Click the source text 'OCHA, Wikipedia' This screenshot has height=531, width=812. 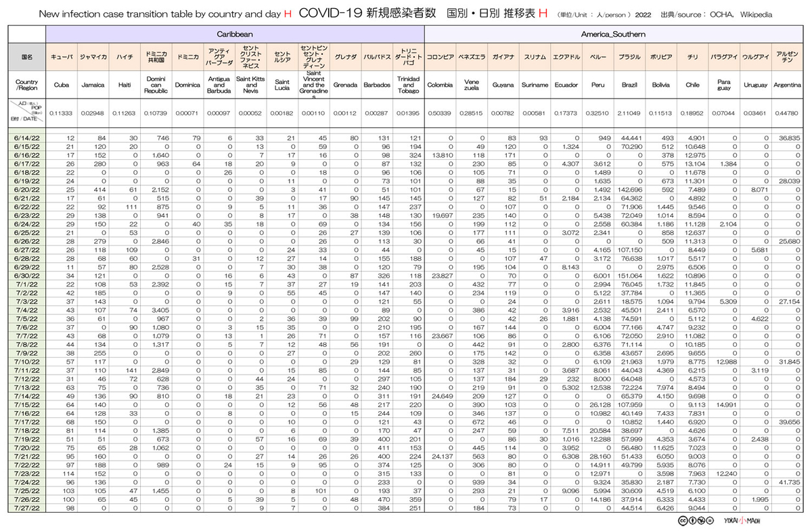740,14
